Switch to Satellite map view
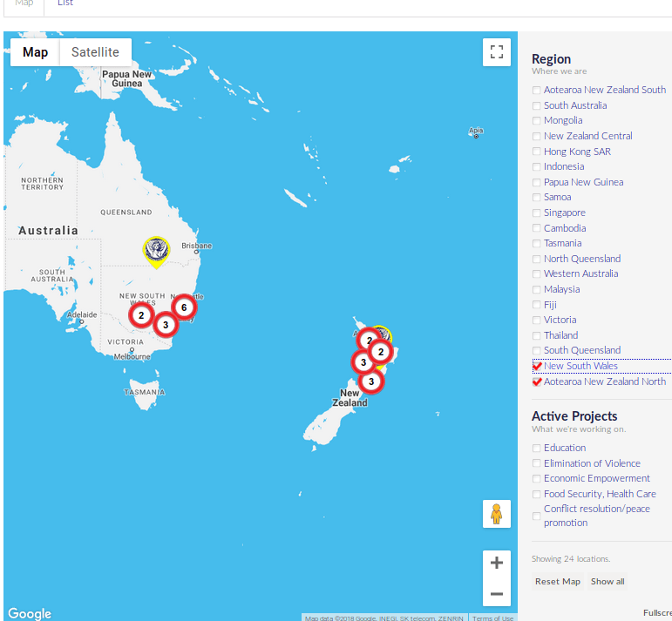The image size is (672, 621). 95,52
